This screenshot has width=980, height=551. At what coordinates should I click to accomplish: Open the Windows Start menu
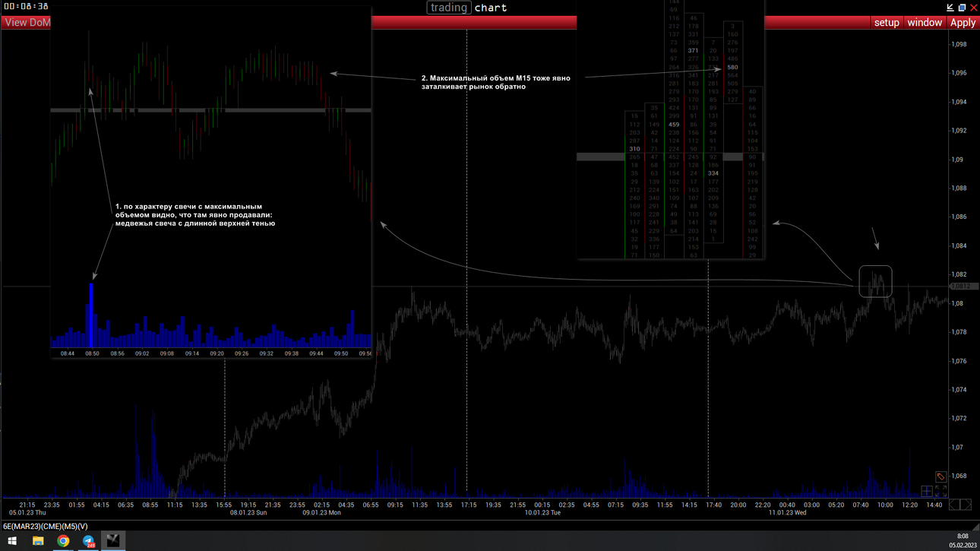(12, 541)
